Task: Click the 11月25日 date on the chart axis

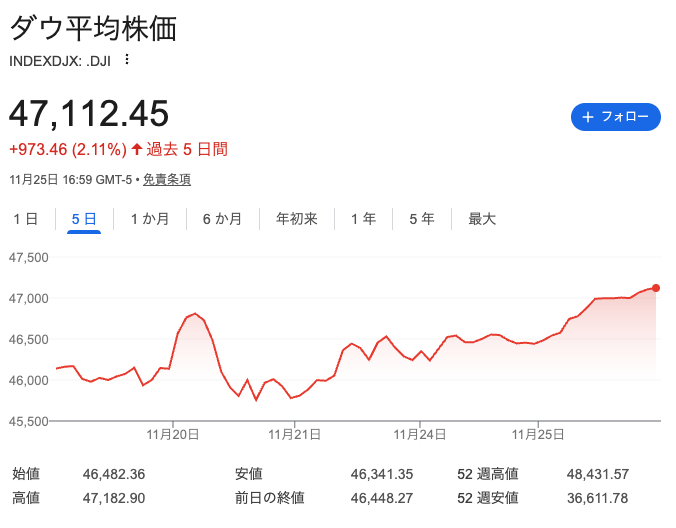Action: [x=539, y=435]
